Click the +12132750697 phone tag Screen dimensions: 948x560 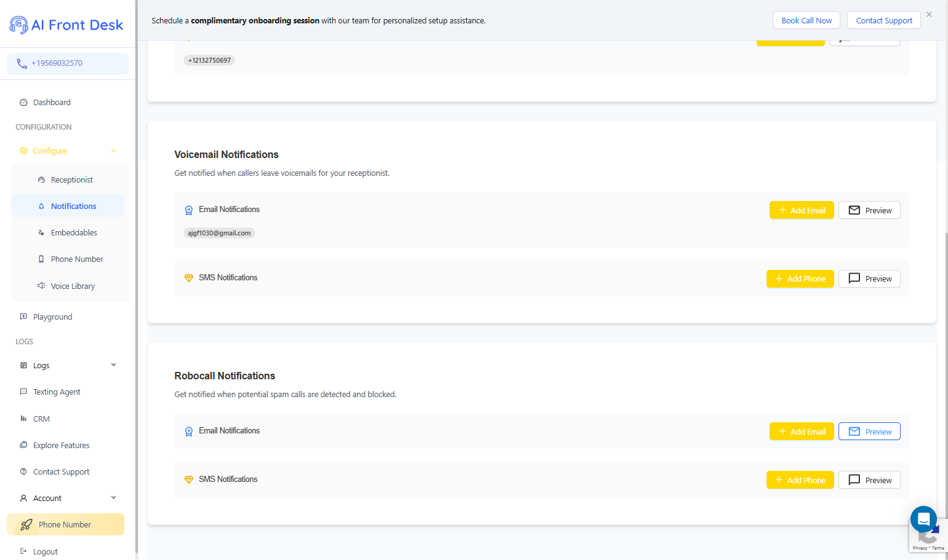(209, 60)
